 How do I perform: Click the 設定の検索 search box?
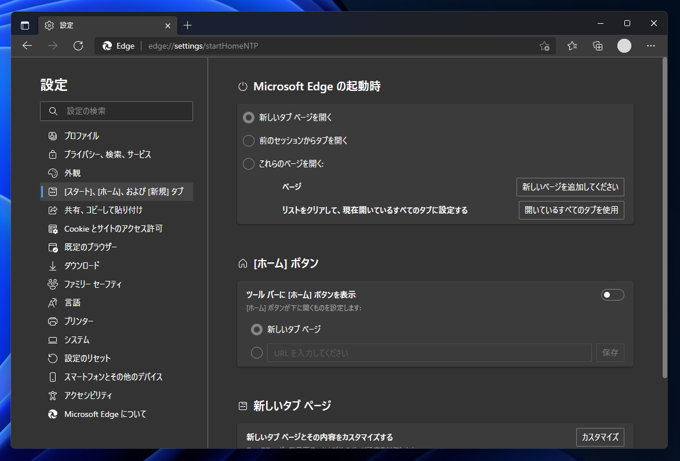pyautogui.click(x=116, y=111)
